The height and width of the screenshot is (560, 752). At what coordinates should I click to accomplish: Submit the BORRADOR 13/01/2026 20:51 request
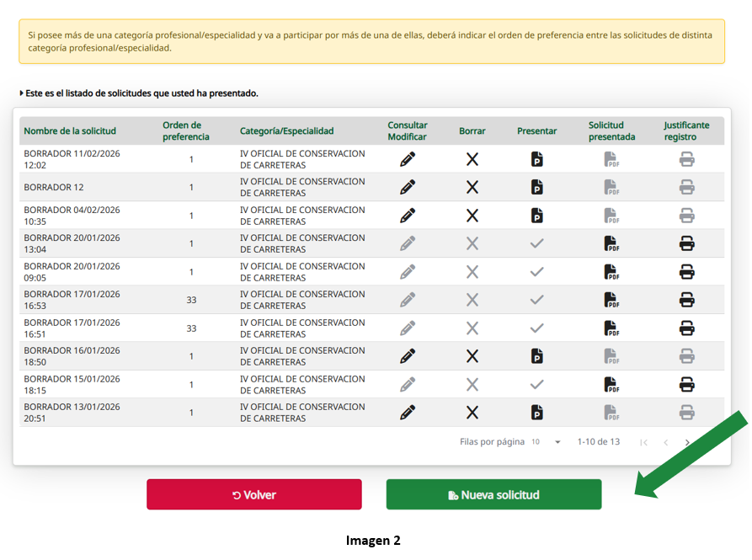[536, 413]
